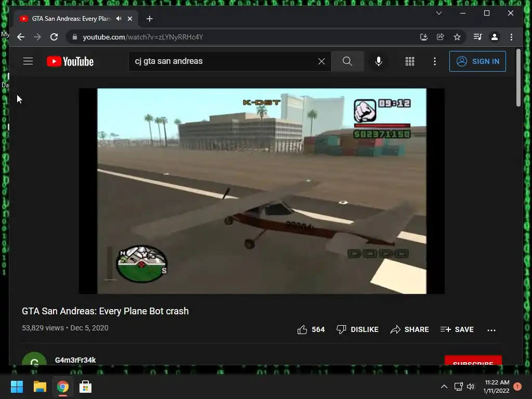Open the media control icon in toolbar

tap(478, 37)
